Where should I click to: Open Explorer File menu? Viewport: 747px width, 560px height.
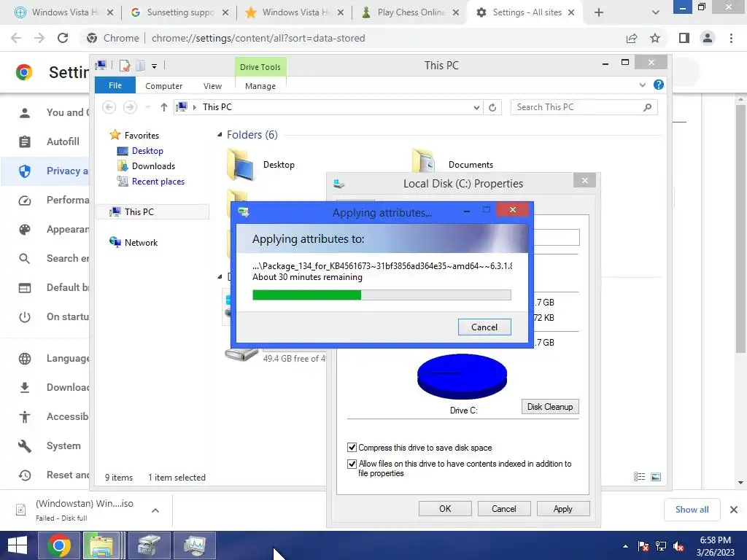[115, 85]
